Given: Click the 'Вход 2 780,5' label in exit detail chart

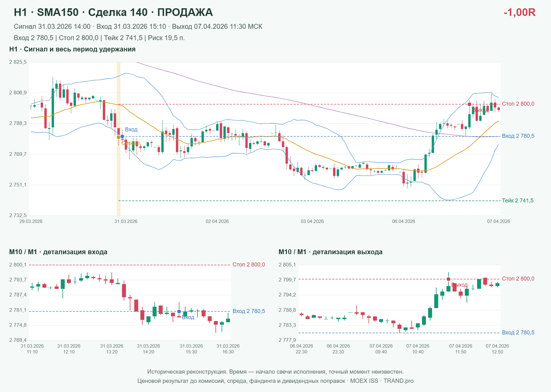Looking at the screenshot, I should point(518,333).
